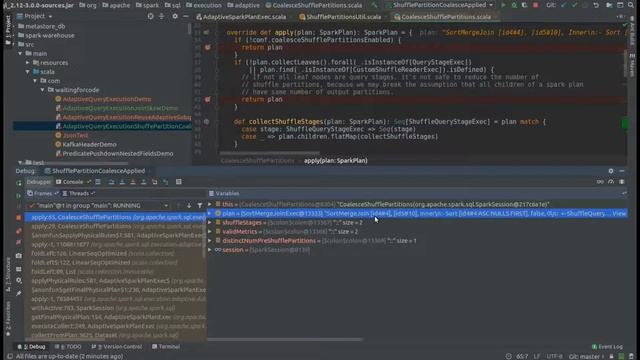Click the Drop Frame debugger icon
This screenshot has height=360, width=640.
coord(155,182)
